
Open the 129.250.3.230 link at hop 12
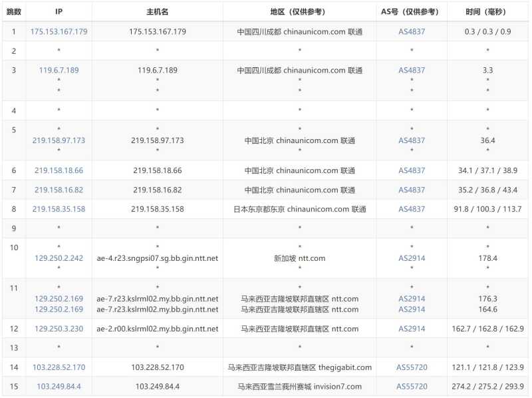point(57,329)
